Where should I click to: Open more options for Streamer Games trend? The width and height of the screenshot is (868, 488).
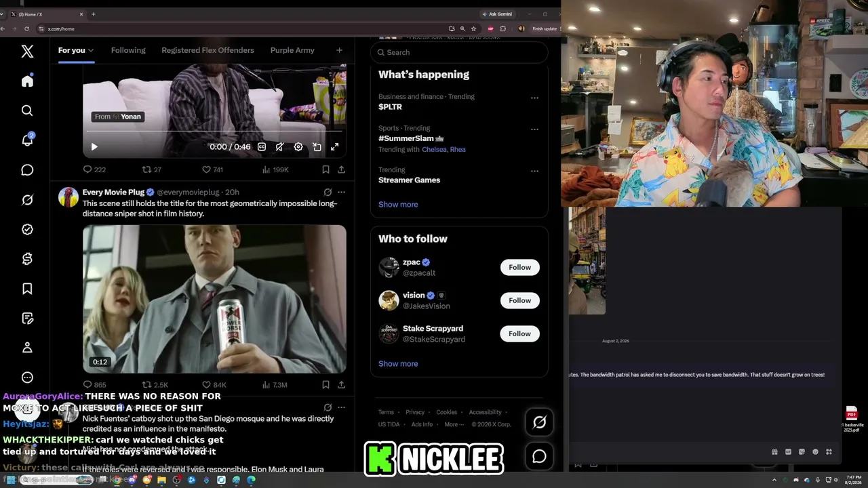coord(534,171)
